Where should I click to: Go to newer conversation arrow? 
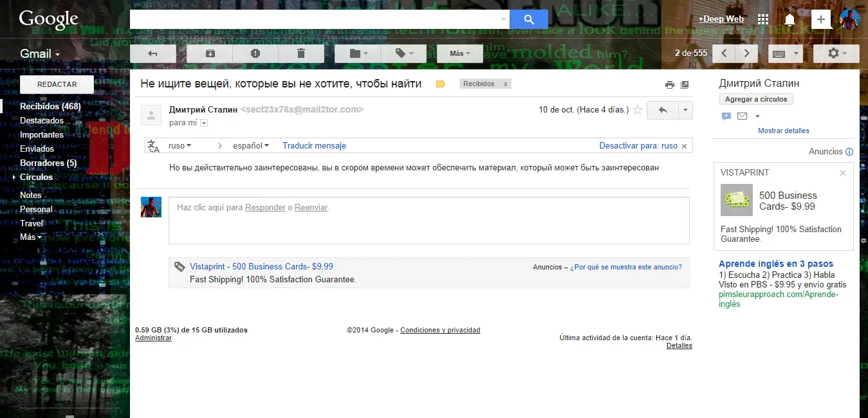pos(725,53)
